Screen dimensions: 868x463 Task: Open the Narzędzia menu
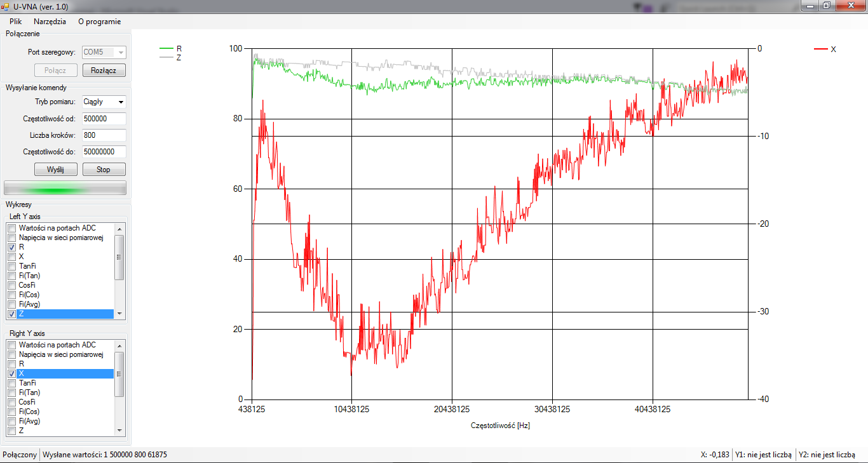point(50,21)
